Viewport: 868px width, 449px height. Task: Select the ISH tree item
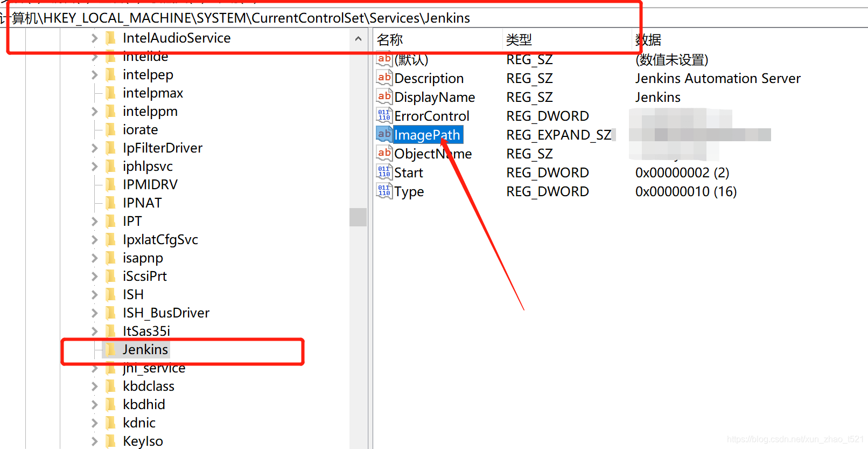[x=133, y=294]
